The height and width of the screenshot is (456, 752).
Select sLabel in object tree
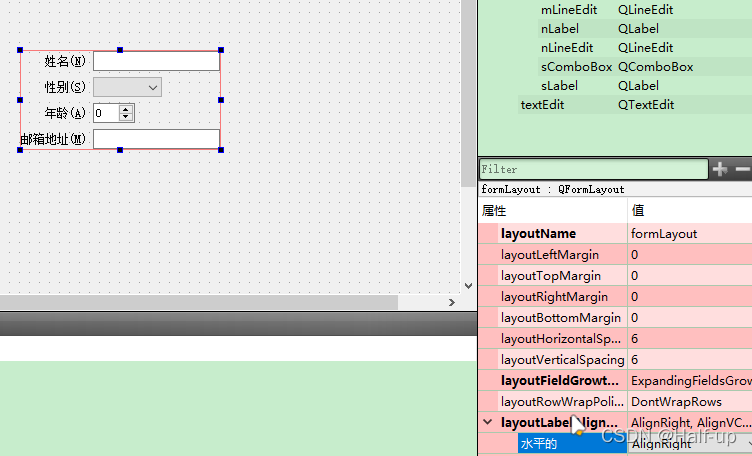pyautogui.click(x=559, y=86)
